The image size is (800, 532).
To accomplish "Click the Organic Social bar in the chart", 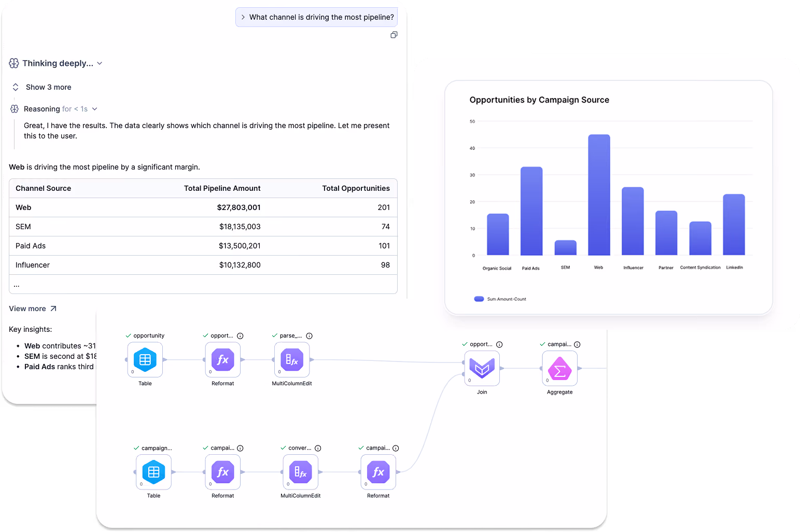I will [x=498, y=234].
